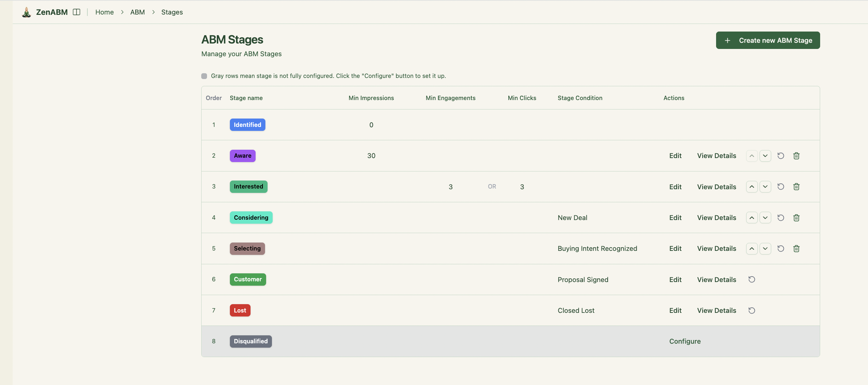Move Aware stage down
Image resolution: width=868 pixels, height=385 pixels.
pyautogui.click(x=765, y=156)
